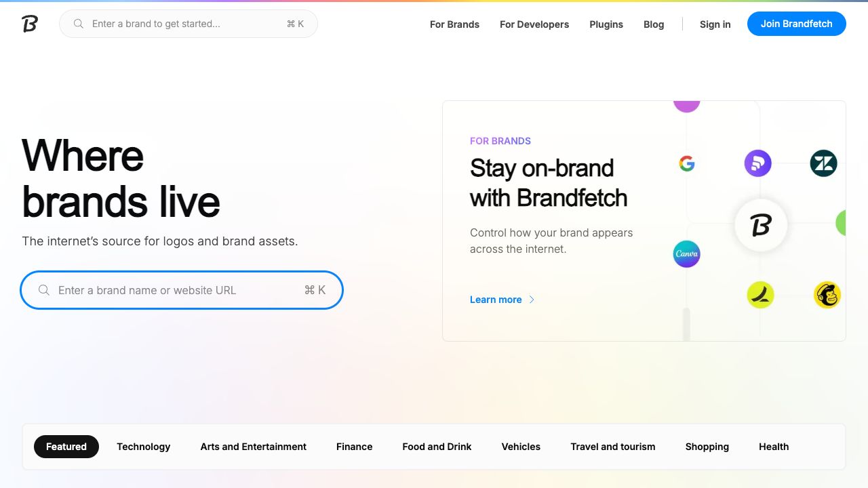Toggle the Featured filter pill
The height and width of the screenshot is (488, 868).
[66, 447]
